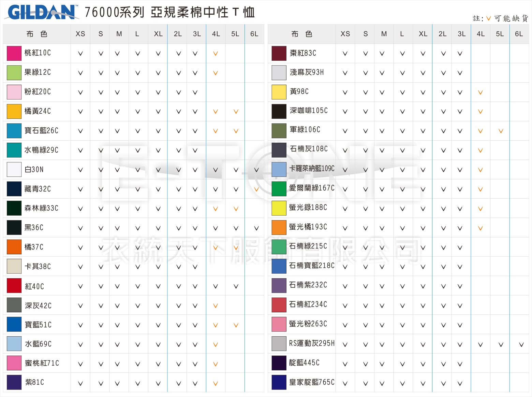Click the 布色 header in right table
Screen dimensions: 532x397
click(x=302, y=34)
